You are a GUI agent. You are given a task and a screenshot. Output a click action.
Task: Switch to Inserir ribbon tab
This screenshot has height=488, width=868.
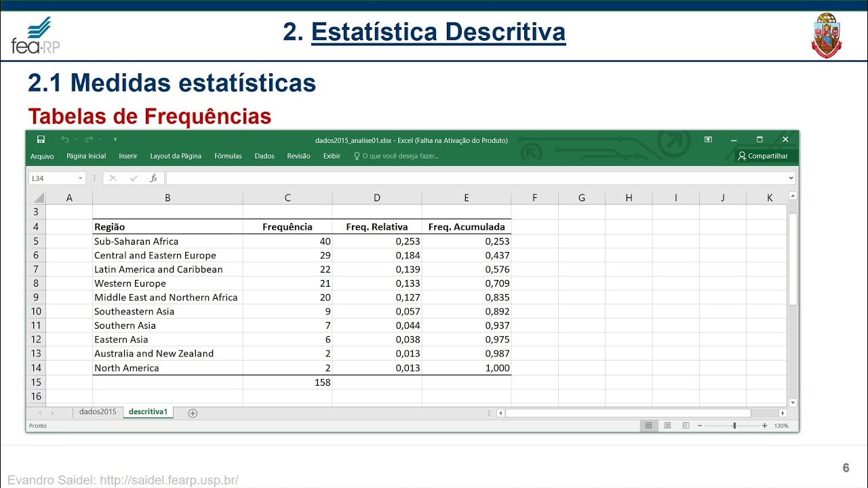128,156
